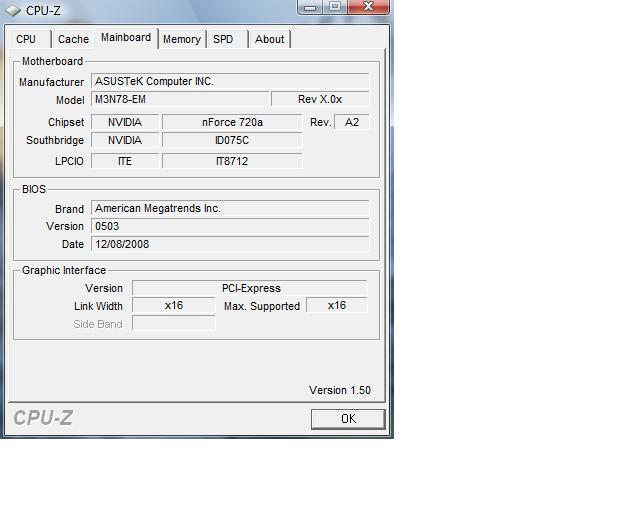This screenshot has height=512, width=640.
Task: Click the Link Width x16 value
Action: (173, 305)
